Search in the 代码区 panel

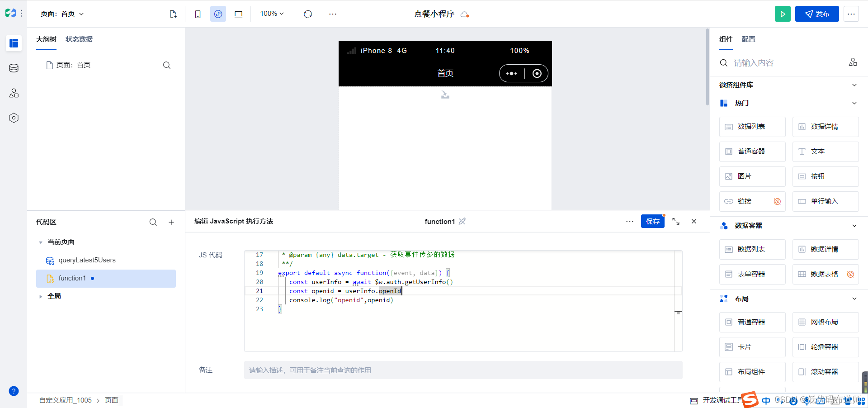pos(153,222)
